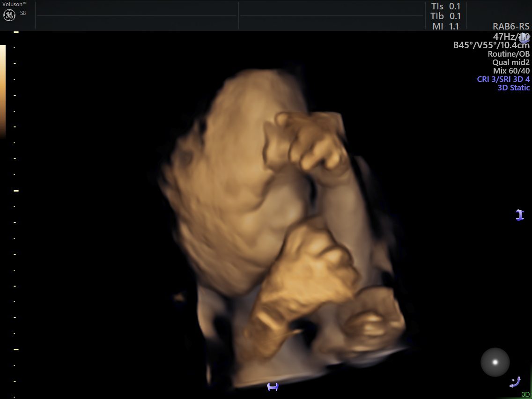Click the Mix 60/40 render setting
This screenshot has height=399, width=532.
click(511, 71)
